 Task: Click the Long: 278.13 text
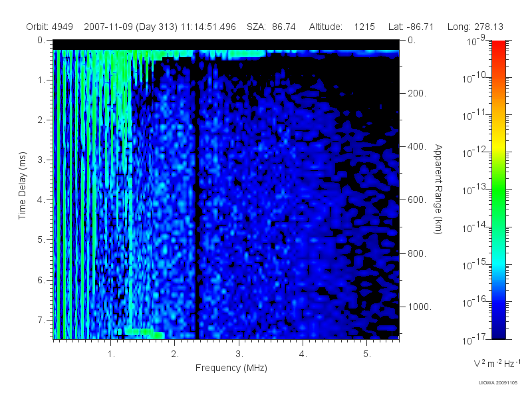tap(475, 27)
